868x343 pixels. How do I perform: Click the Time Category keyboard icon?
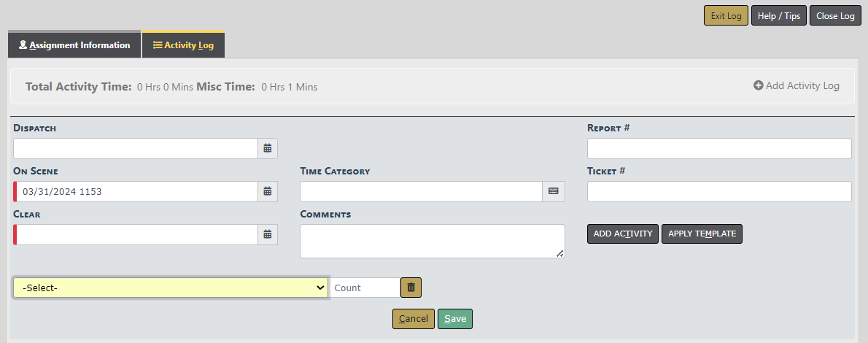point(554,191)
